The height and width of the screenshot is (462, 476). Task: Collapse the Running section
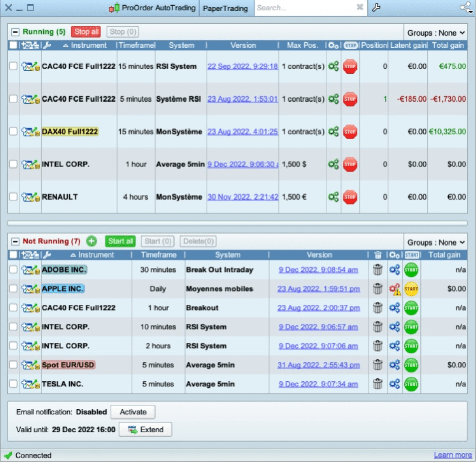click(x=14, y=31)
